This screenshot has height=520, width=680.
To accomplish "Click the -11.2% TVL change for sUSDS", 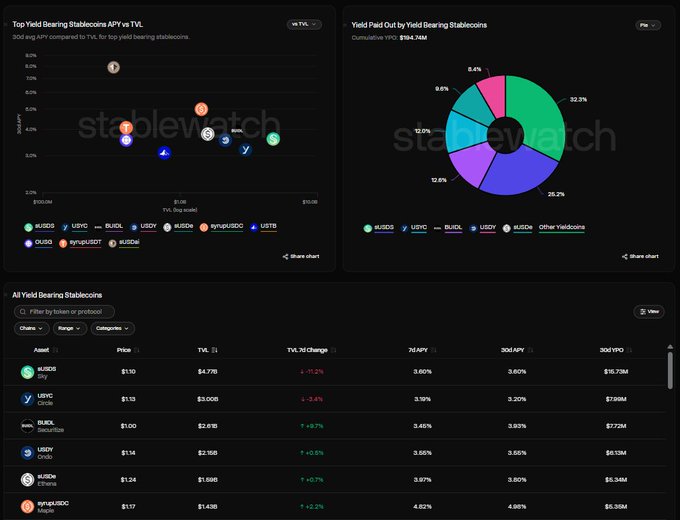I will 312,372.
